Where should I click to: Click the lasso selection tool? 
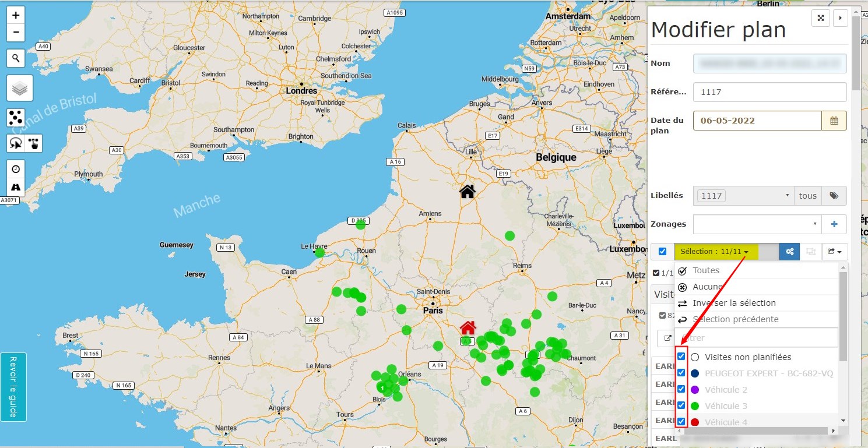pyautogui.click(x=15, y=143)
